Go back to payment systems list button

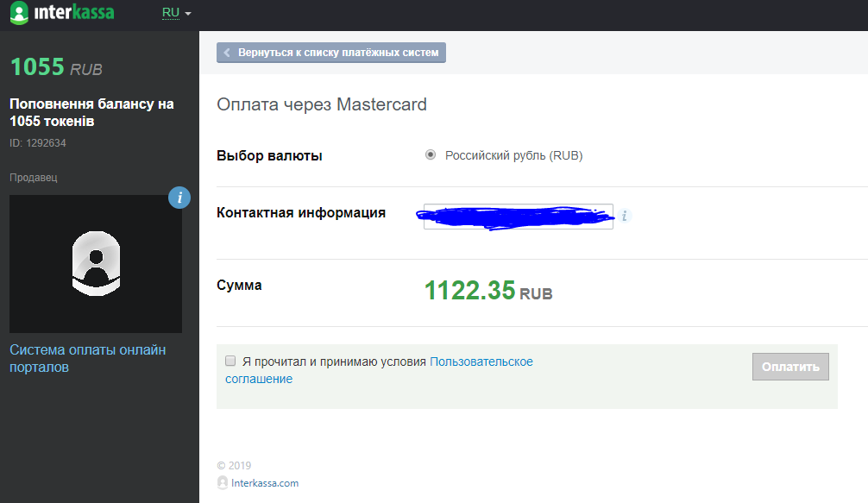[x=331, y=53]
